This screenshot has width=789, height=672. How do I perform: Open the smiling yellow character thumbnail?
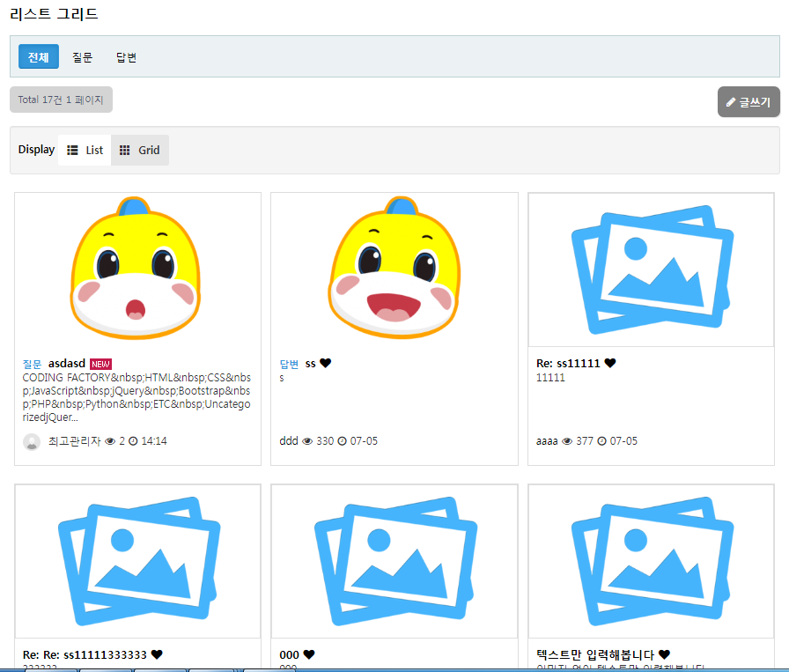point(394,269)
